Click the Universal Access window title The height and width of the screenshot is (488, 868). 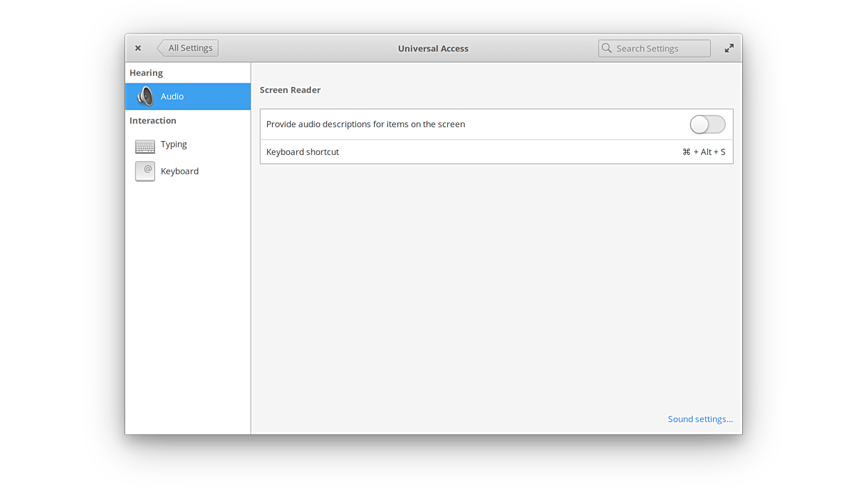pos(433,49)
